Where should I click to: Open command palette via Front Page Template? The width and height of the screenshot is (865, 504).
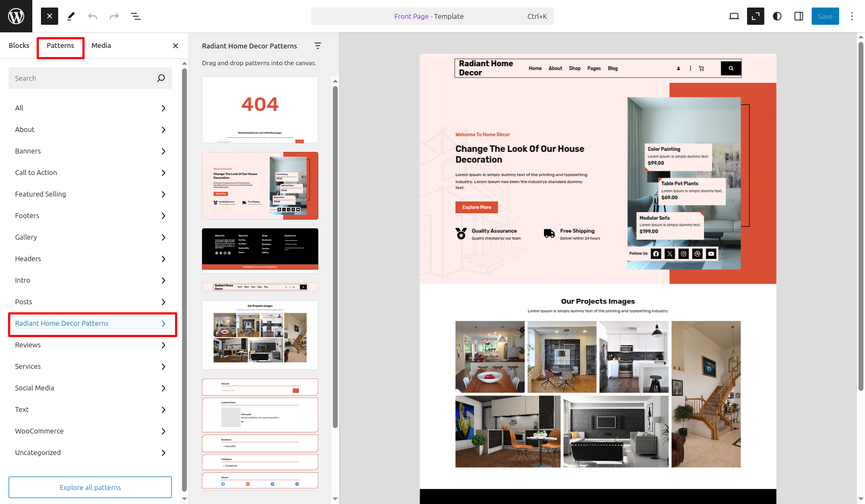(x=432, y=16)
